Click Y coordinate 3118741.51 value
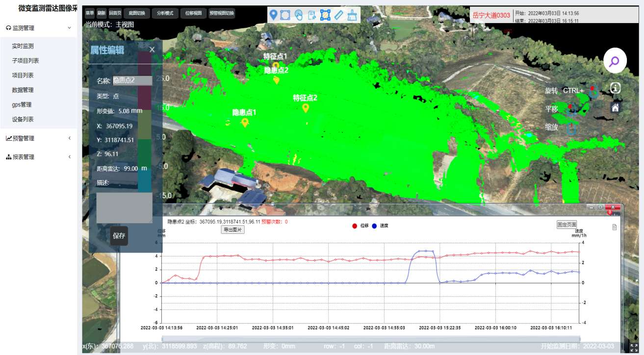The height and width of the screenshot is (355, 644). point(119,140)
